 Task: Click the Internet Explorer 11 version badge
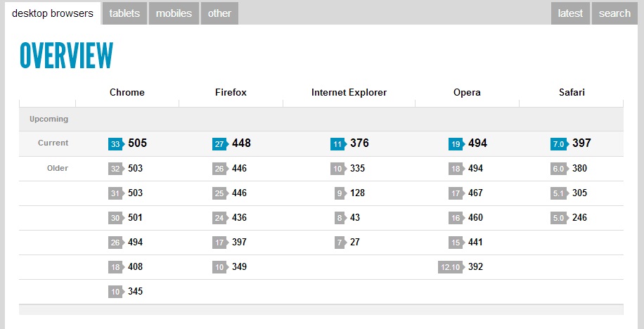(338, 144)
